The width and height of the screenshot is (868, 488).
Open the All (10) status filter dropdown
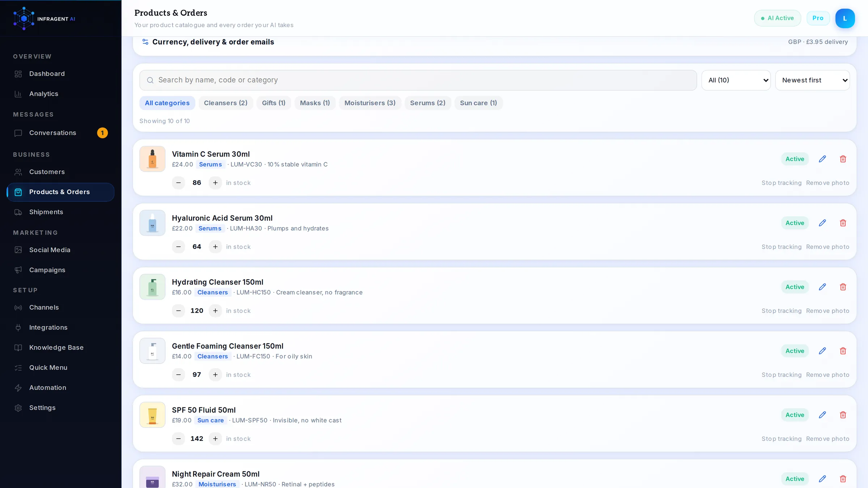click(x=736, y=80)
